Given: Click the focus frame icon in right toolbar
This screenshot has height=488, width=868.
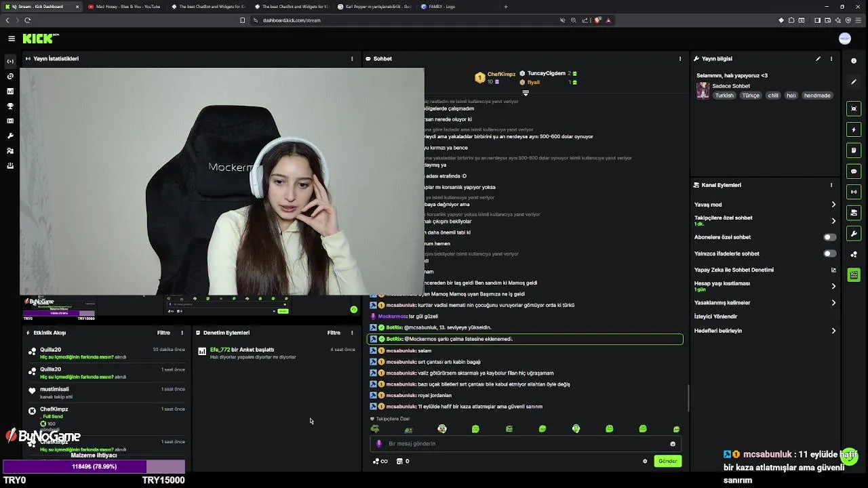Looking at the screenshot, I should pyautogui.click(x=854, y=108).
